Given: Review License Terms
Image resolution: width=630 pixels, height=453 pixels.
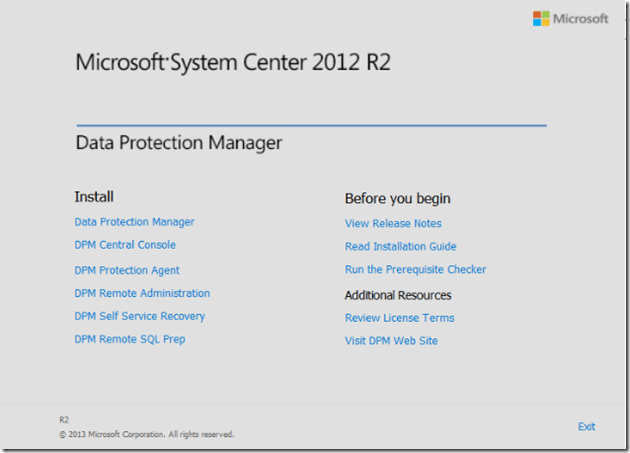Looking at the screenshot, I should (x=399, y=318).
